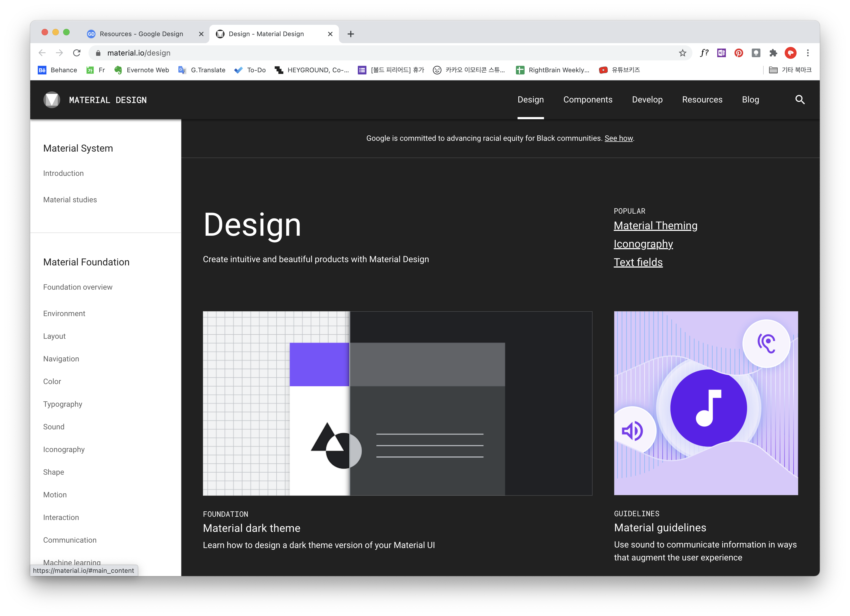
Task: Bookmark this page with the star icon
Action: 682,53
